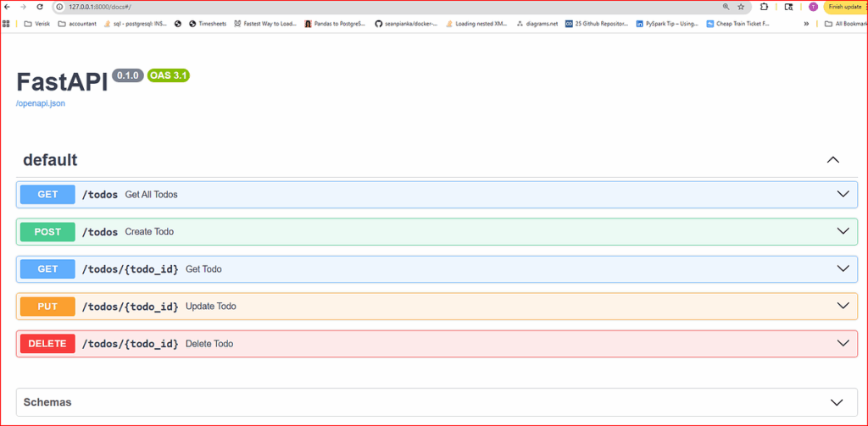Click the Get Todo description text
Screen dimensions: 868x426
(x=203, y=269)
